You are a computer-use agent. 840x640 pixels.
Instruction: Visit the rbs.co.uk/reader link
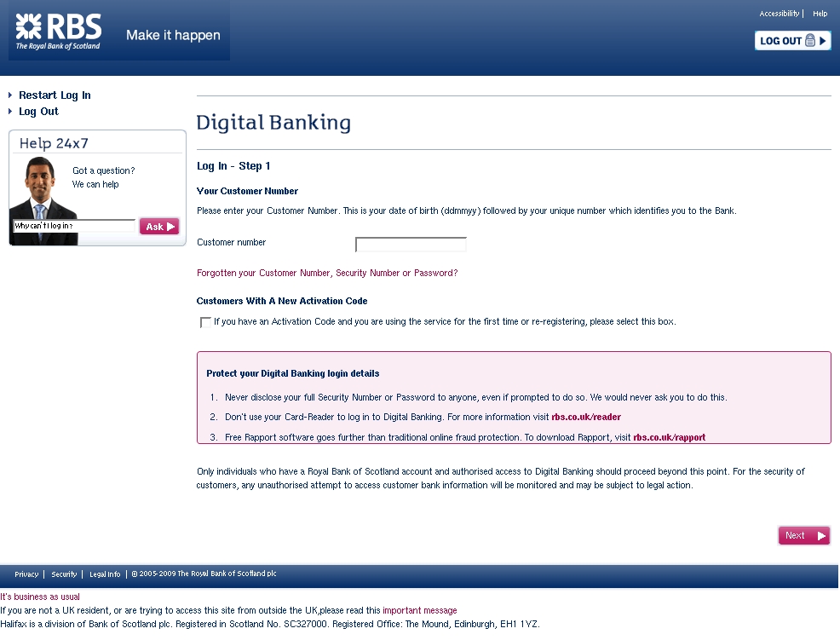coord(586,418)
